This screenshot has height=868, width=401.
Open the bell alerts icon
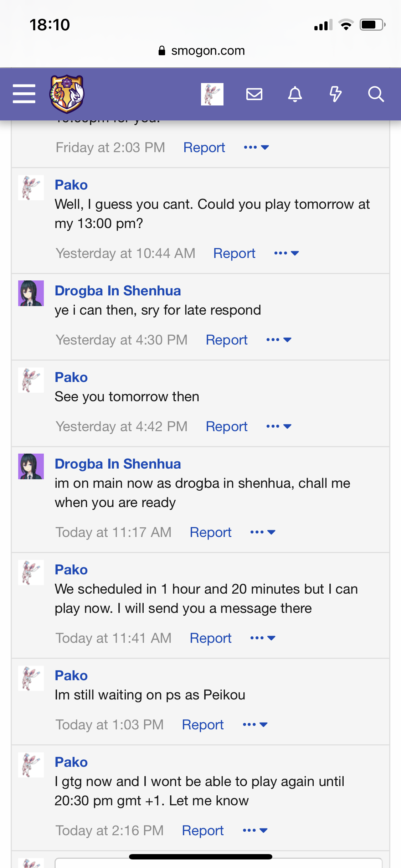[295, 94]
